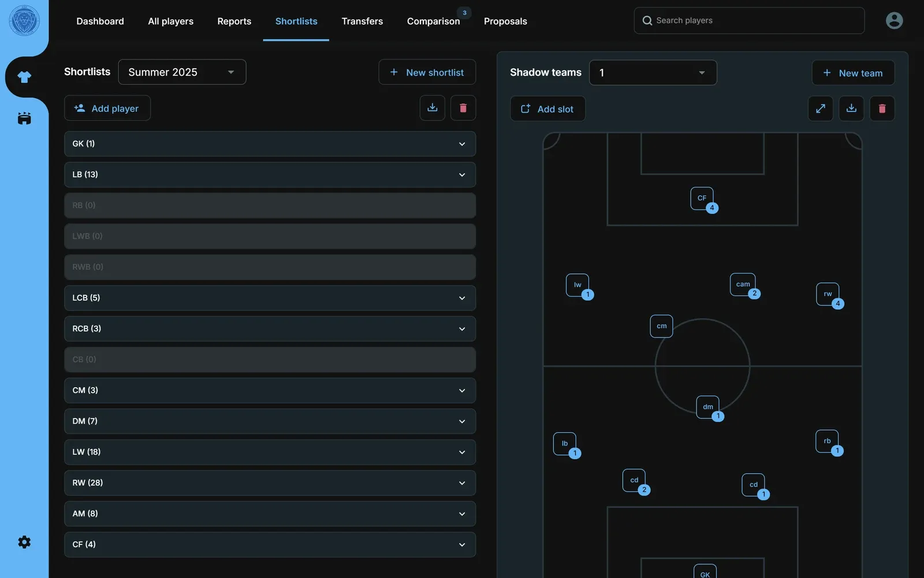Select the rb slot on the pitch

827,442
